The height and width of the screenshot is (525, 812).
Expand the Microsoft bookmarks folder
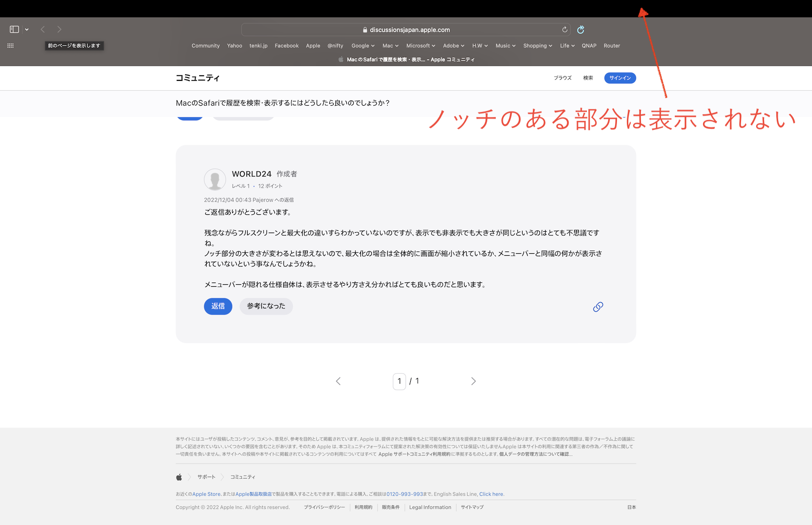[x=421, y=46]
